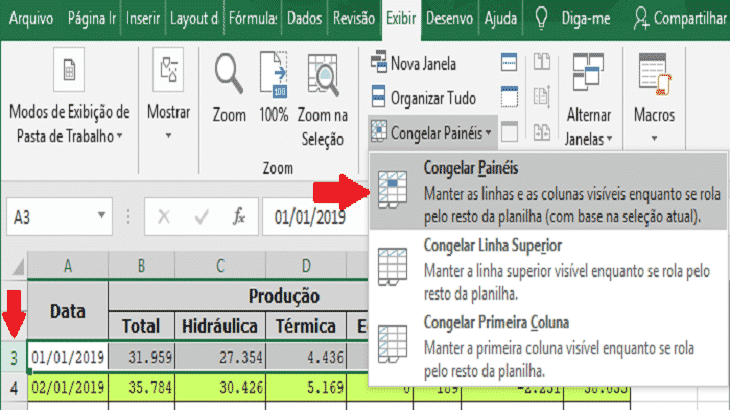
Task: Click the Dividir window icon
Action: tap(509, 62)
